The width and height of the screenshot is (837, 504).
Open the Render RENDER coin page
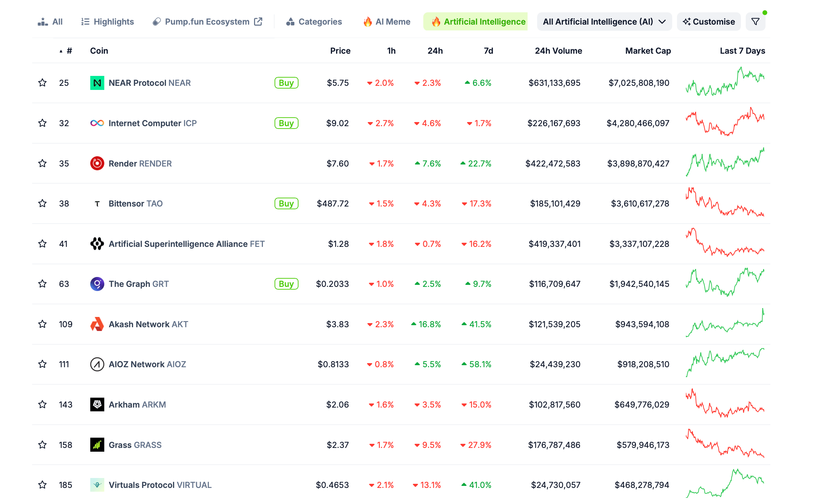pyautogui.click(x=140, y=163)
